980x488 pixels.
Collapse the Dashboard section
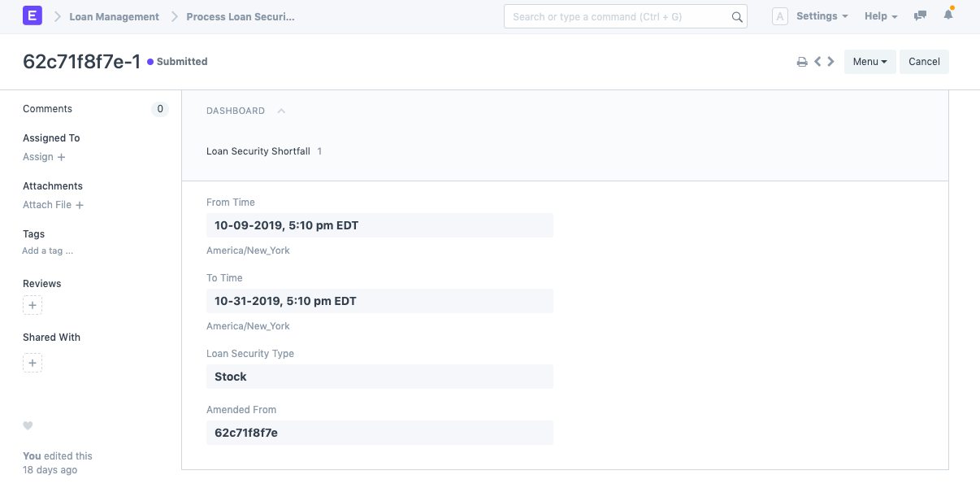(281, 111)
